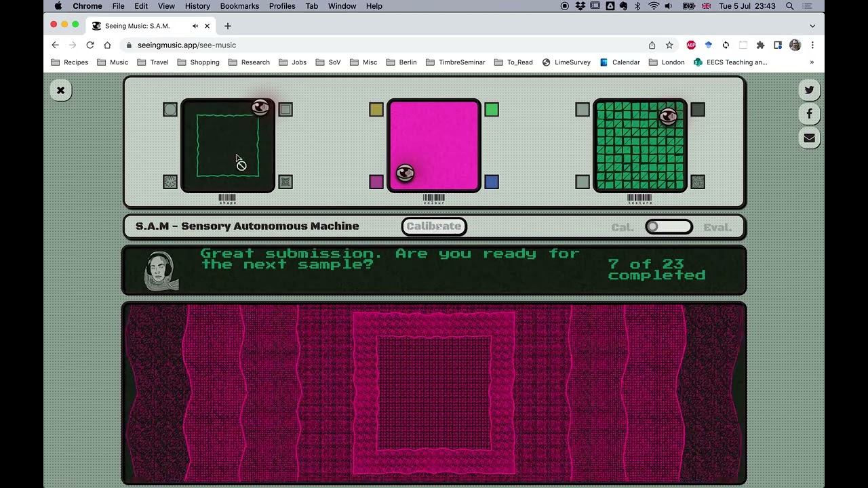Select the noisy square icon at bottom-right of shape pad

tap(285, 182)
